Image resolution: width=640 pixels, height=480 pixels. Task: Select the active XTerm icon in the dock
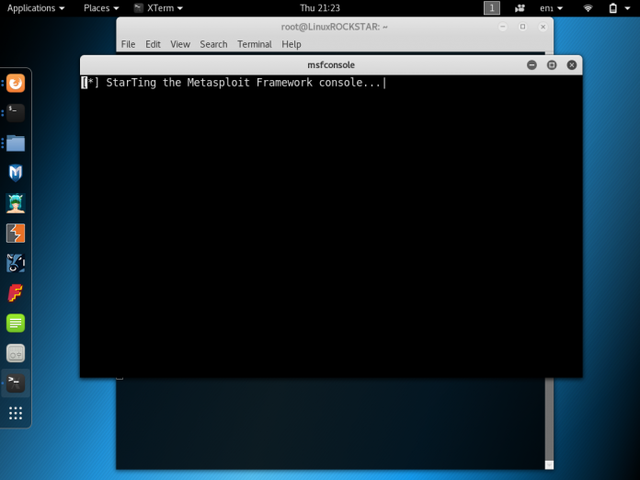tap(16, 383)
